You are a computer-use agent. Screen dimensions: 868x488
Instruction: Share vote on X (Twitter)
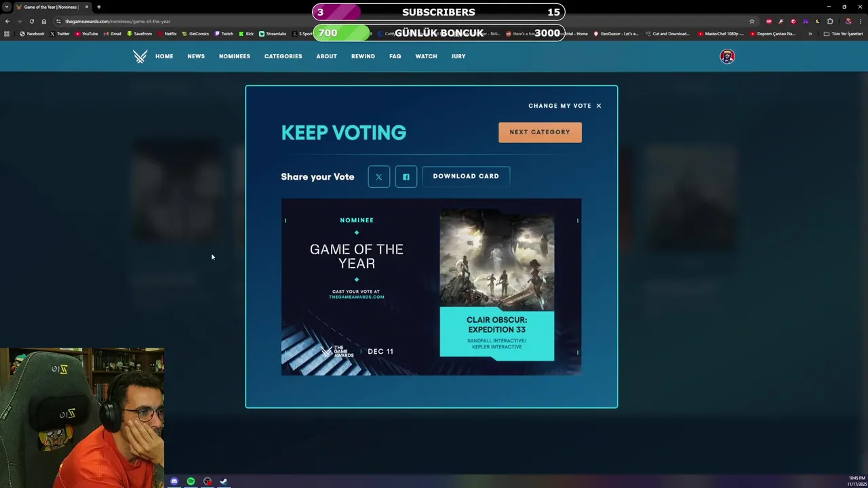point(379,177)
